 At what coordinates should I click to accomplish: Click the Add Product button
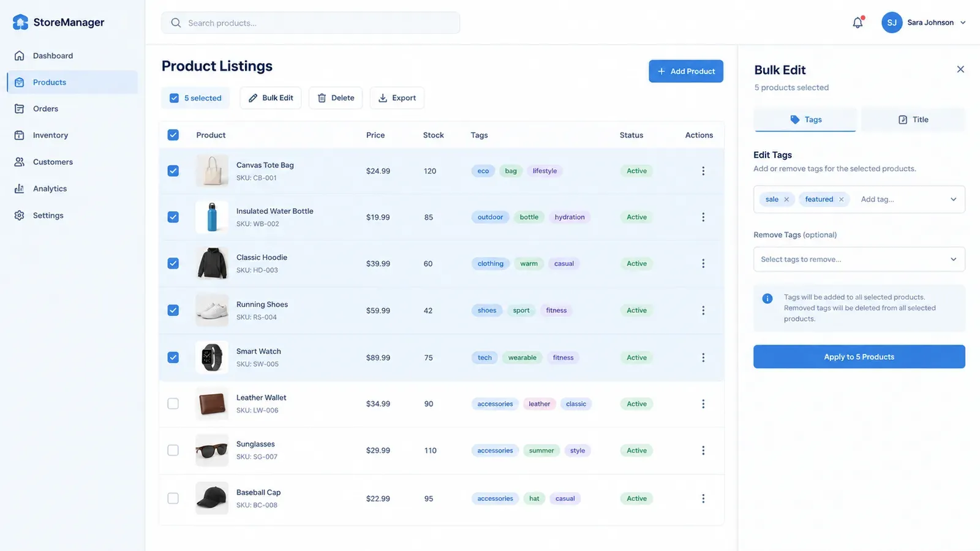[x=686, y=71]
